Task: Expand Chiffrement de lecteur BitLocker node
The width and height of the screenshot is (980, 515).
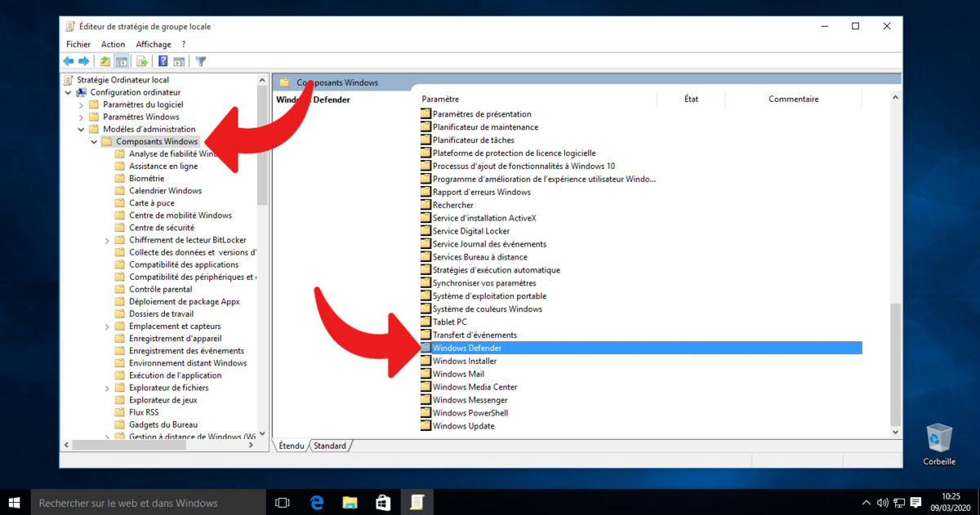Action: pos(107,240)
